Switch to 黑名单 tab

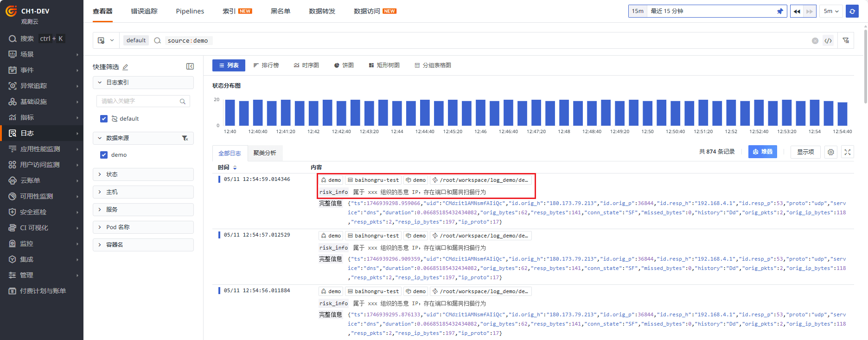pyautogui.click(x=281, y=11)
